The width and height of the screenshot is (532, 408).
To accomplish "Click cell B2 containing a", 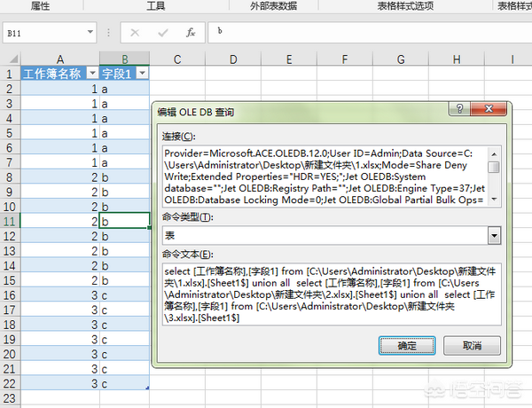I will tap(124, 89).
